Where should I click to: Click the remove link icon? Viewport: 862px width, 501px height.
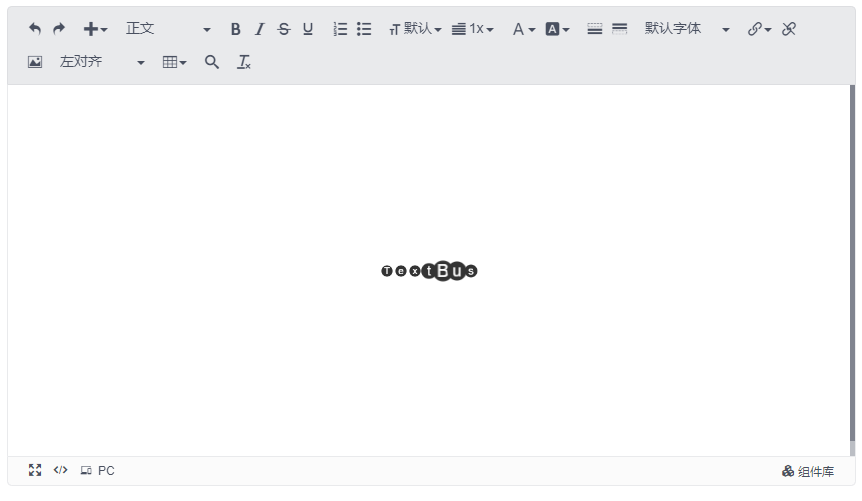click(x=789, y=29)
